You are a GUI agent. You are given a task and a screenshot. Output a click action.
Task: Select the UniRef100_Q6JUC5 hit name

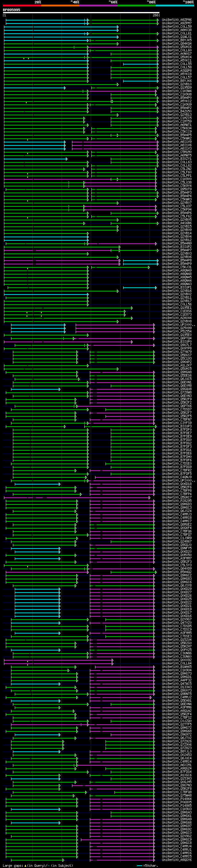pos(177,379)
